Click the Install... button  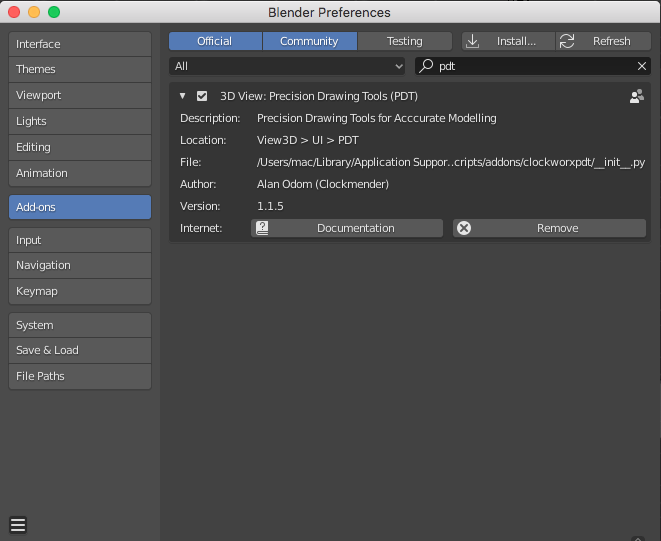tap(508, 41)
